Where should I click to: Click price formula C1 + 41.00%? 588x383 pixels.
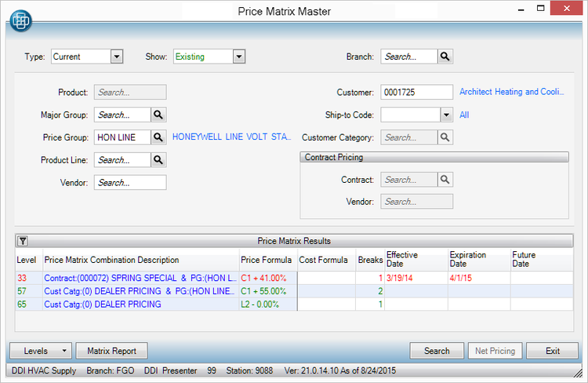click(x=268, y=279)
